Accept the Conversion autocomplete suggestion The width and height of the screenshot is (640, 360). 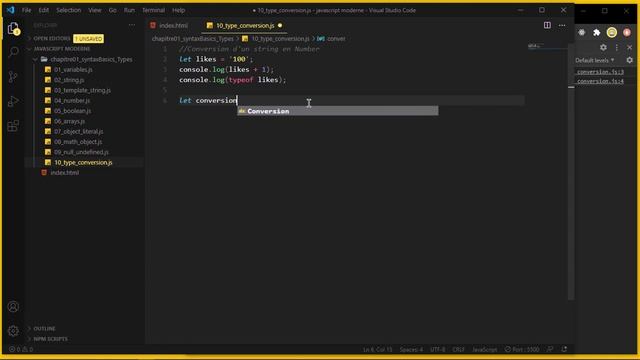point(338,111)
